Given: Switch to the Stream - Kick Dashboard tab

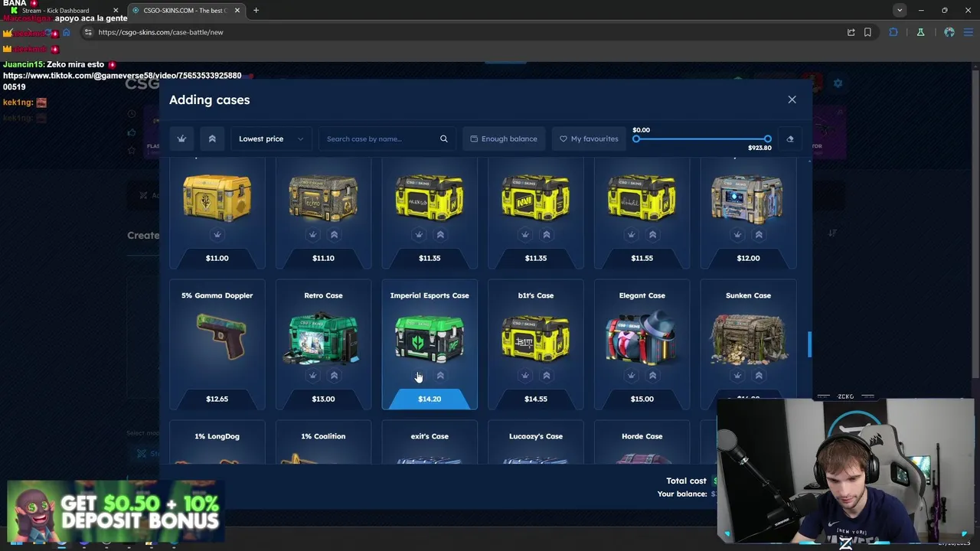Looking at the screenshot, I should [x=65, y=11].
